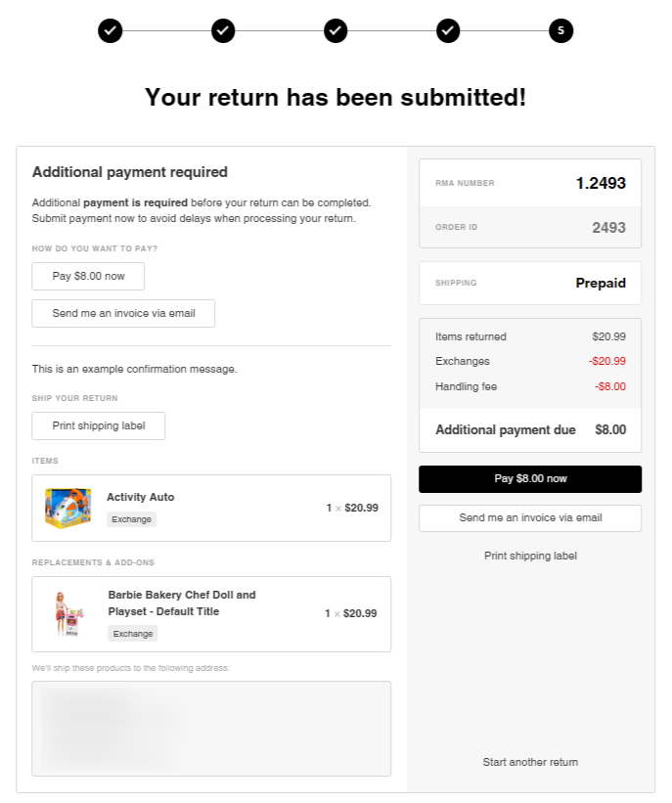Click the third completed step checkmark
Screen dimensions: 672x803
[x=336, y=30]
